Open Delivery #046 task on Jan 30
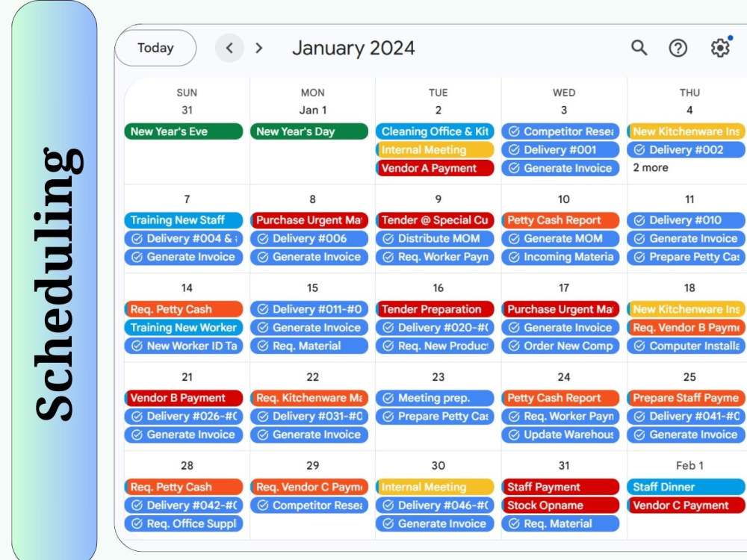This screenshot has width=747, height=560. (x=435, y=505)
